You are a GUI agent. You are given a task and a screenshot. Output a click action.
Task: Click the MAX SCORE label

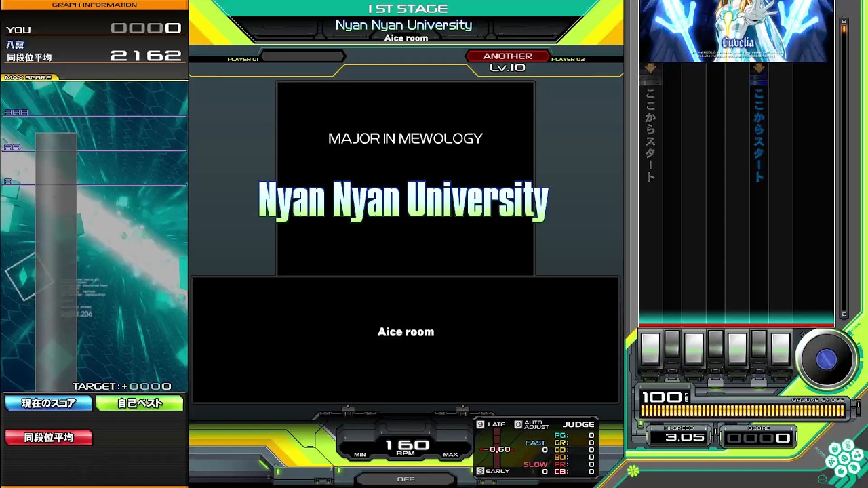(x=28, y=77)
